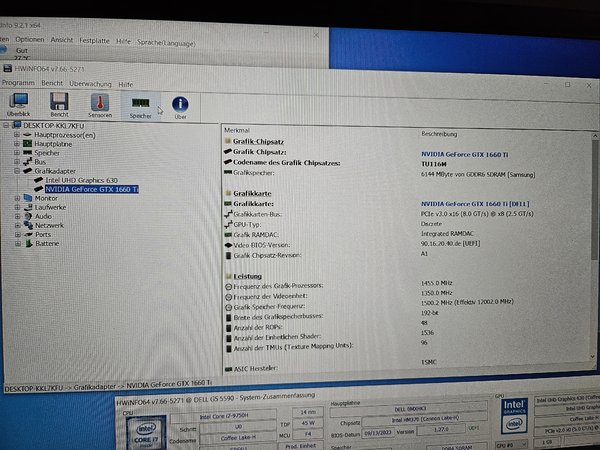Select the Hauptplatine tree item
The width and height of the screenshot is (600, 450).
coord(53,144)
